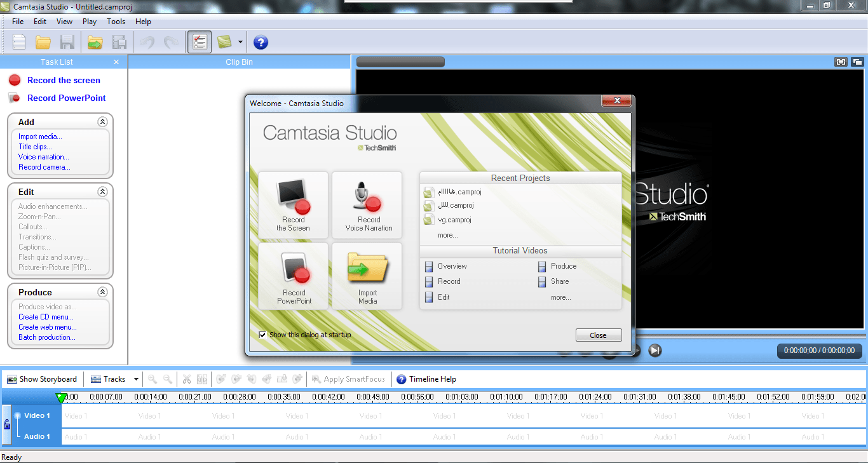Click the green Camtasia launch toolbar icon
868x463 pixels.
click(224, 43)
